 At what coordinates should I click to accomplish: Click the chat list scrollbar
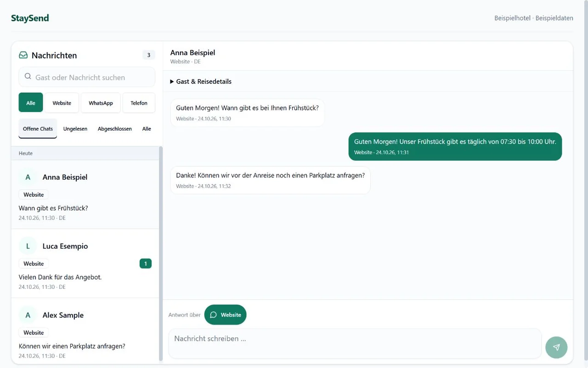[x=161, y=254]
